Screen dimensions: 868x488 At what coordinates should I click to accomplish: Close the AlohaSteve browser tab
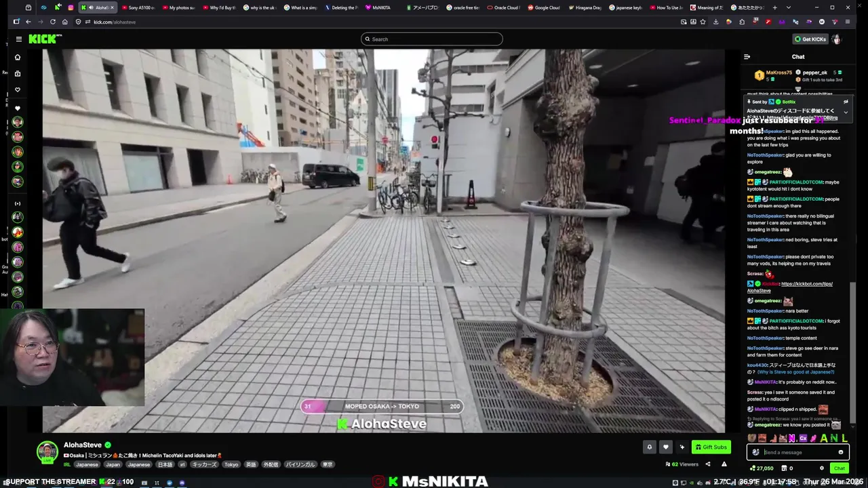113,7
